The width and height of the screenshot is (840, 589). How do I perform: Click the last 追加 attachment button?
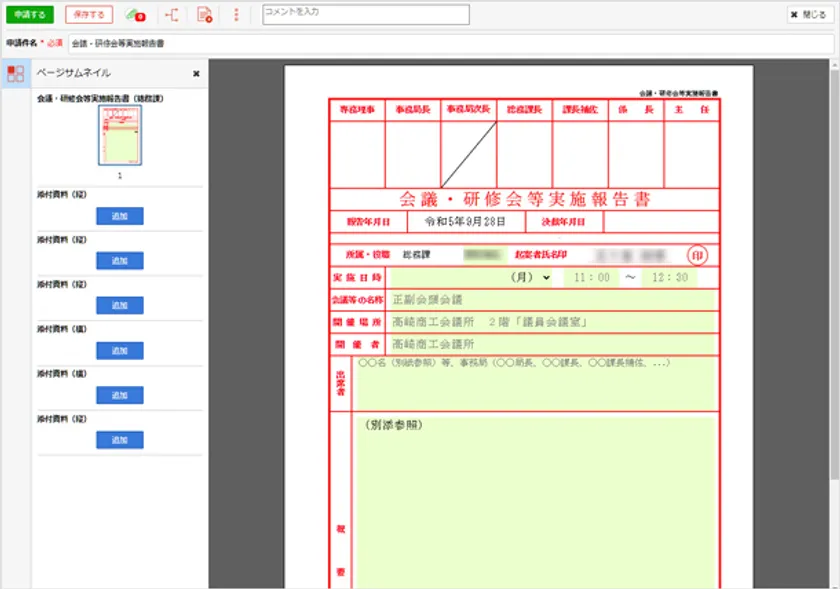pos(120,440)
